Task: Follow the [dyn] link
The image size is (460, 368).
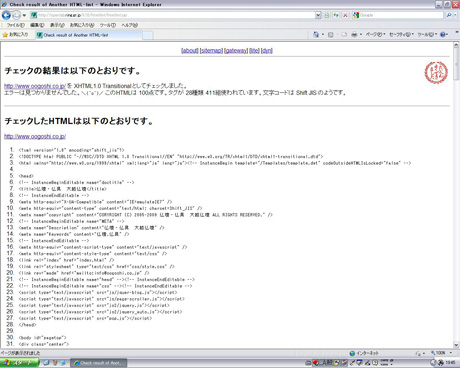Action: [x=267, y=51]
